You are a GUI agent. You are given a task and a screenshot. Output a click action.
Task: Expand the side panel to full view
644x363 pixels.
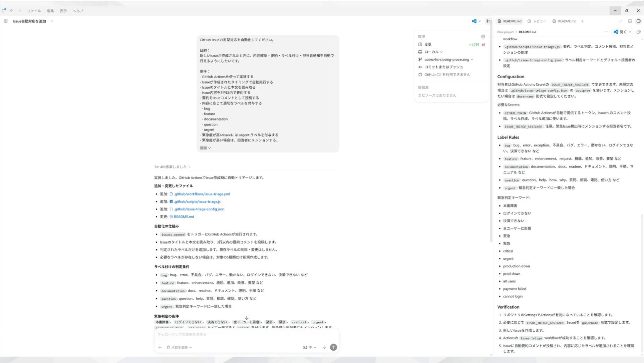coord(621,21)
